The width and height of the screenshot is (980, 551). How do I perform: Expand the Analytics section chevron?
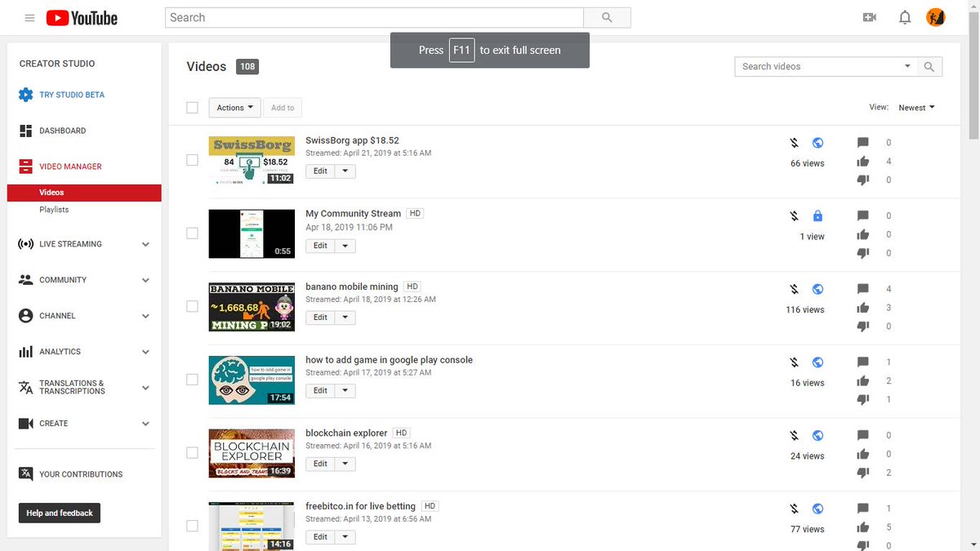[145, 352]
